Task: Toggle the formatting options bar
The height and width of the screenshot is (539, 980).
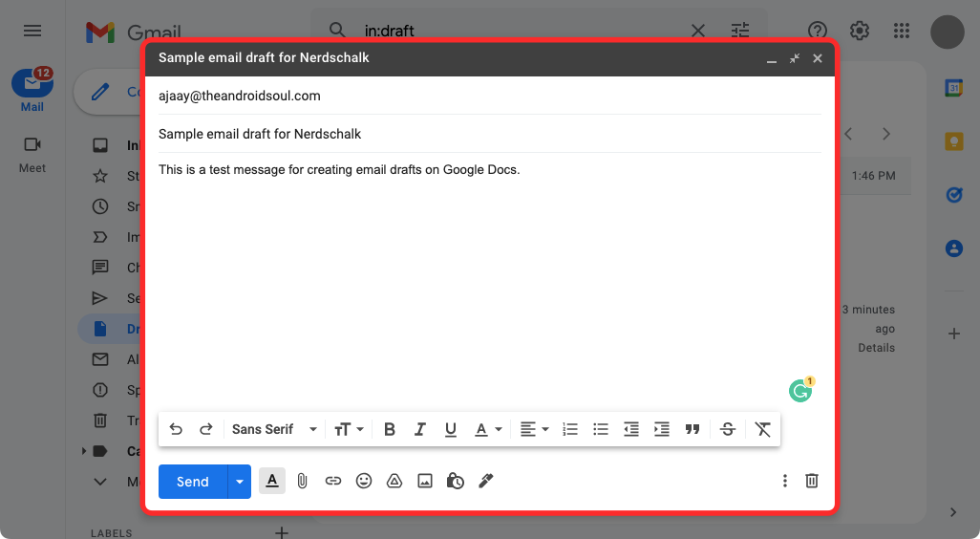Action: click(272, 481)
